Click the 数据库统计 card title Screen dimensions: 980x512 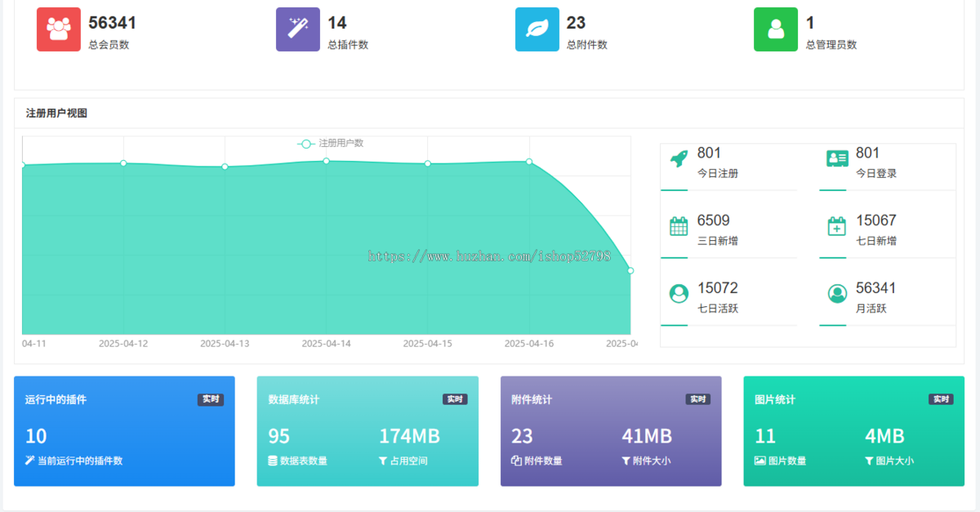[294, 400]
